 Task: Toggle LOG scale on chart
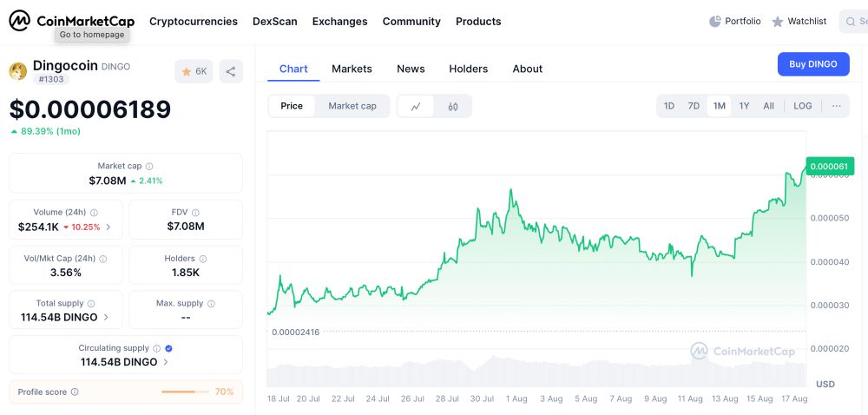coord(803,106)
